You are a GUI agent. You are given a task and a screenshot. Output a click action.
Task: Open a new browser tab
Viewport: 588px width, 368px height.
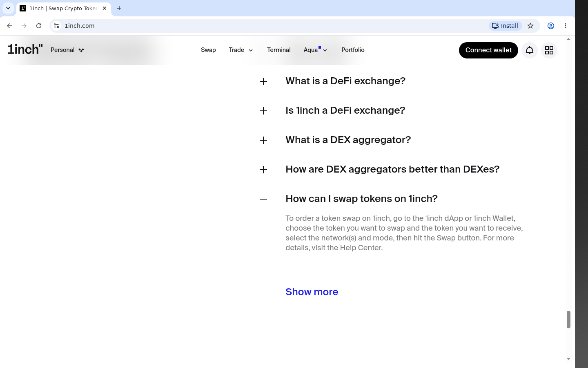click(119, 8)
